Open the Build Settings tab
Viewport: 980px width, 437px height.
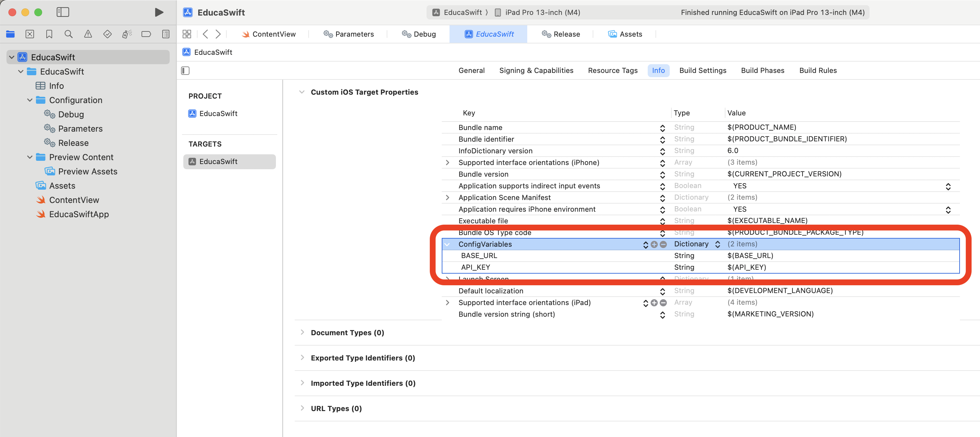pos(703,70)
